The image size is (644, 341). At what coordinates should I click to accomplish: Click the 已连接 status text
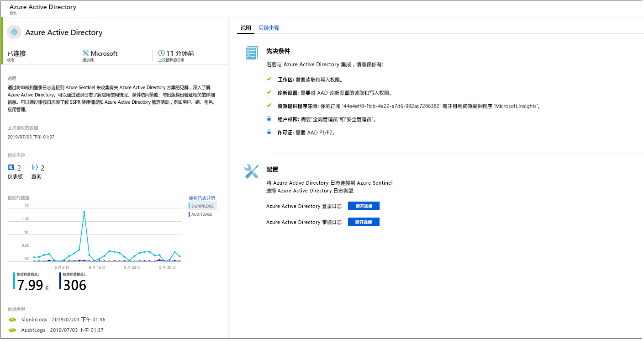tap(16, 53)
